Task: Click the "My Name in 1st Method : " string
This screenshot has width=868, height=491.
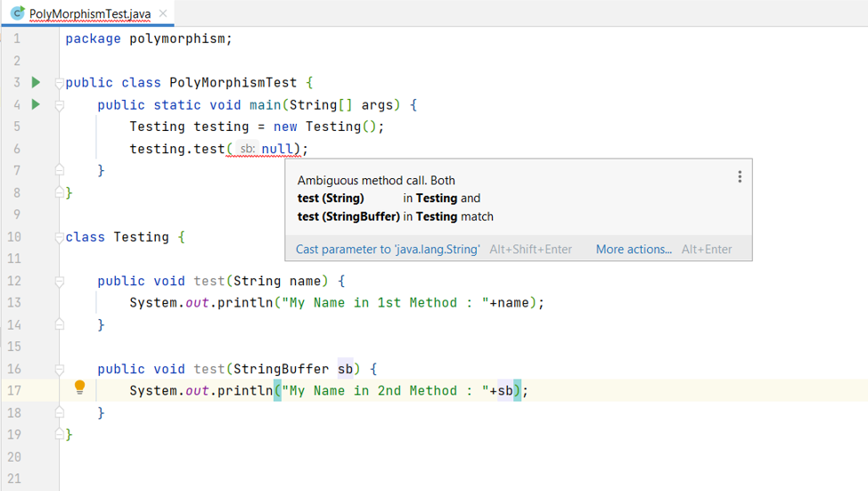Action: click(385, 303)
